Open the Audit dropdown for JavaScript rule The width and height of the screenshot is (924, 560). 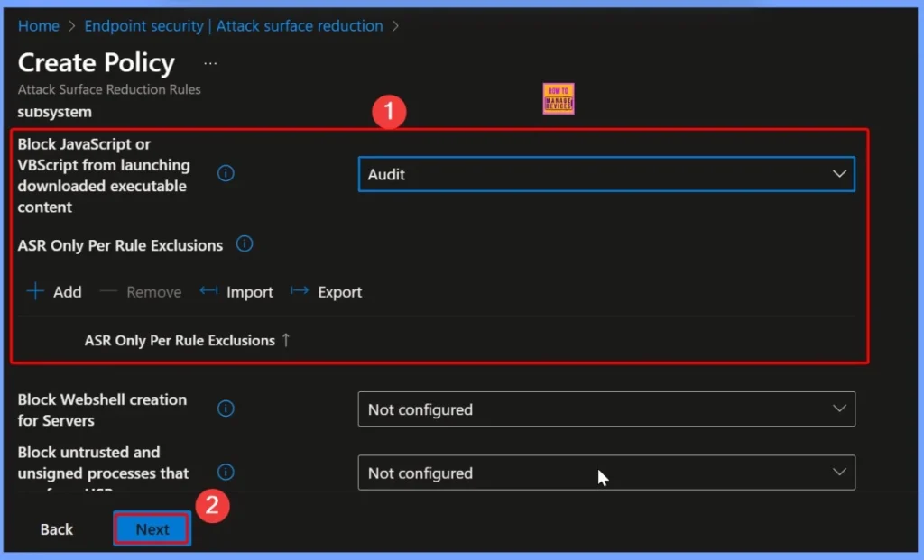tap(605, 174)
